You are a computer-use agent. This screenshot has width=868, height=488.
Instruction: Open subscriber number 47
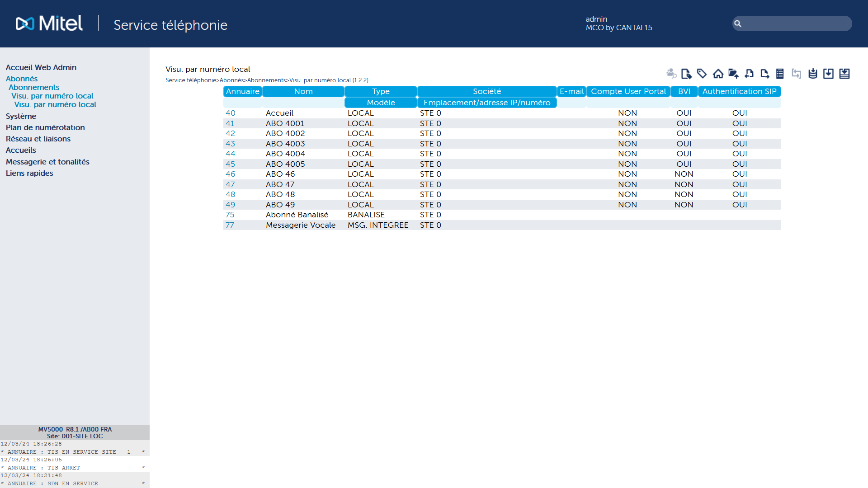tap(231, 184)
